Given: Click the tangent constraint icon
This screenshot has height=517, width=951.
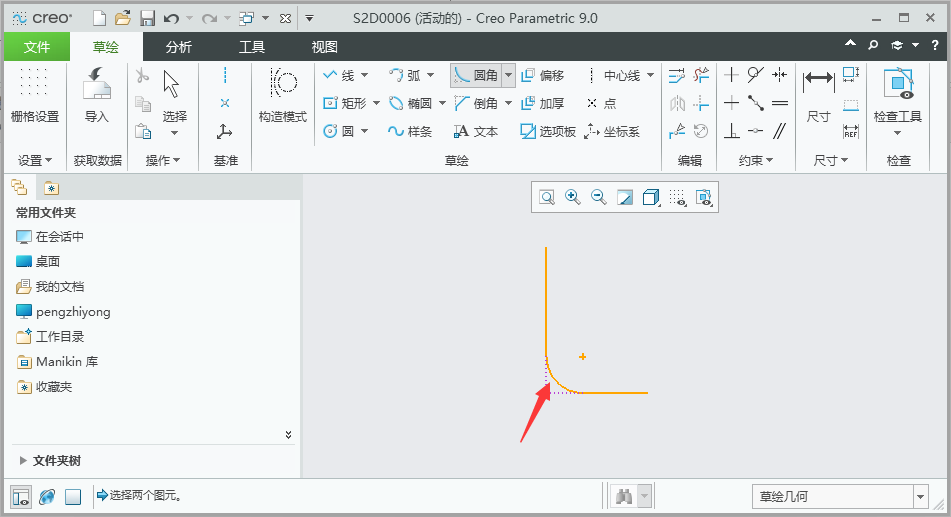Looking at the screenshot, I should click(755, 75).
